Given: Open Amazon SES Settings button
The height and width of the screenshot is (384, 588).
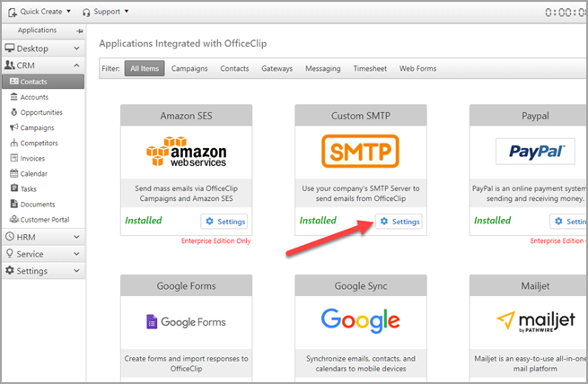Looking at the screenshot, I should 224,222.
